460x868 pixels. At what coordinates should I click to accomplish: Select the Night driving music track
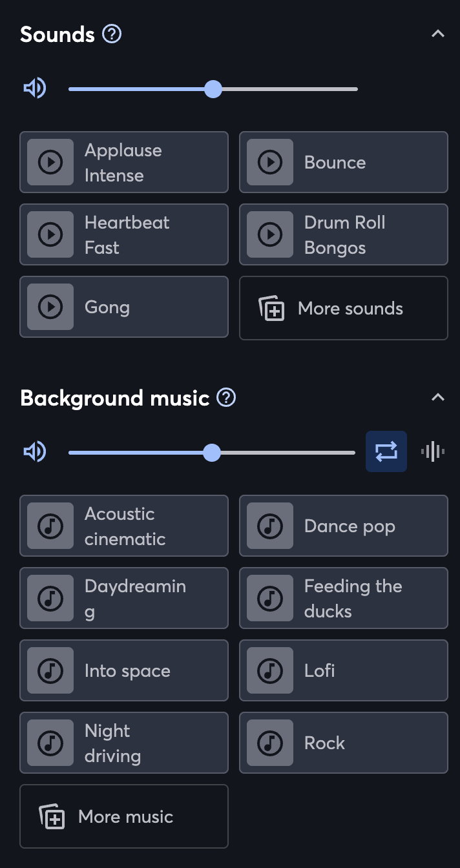(x=123, y=743)
